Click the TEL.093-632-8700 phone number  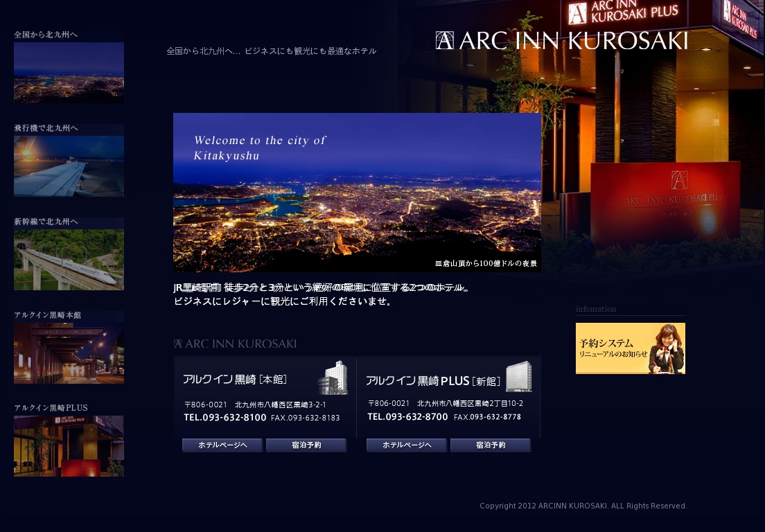407,416
